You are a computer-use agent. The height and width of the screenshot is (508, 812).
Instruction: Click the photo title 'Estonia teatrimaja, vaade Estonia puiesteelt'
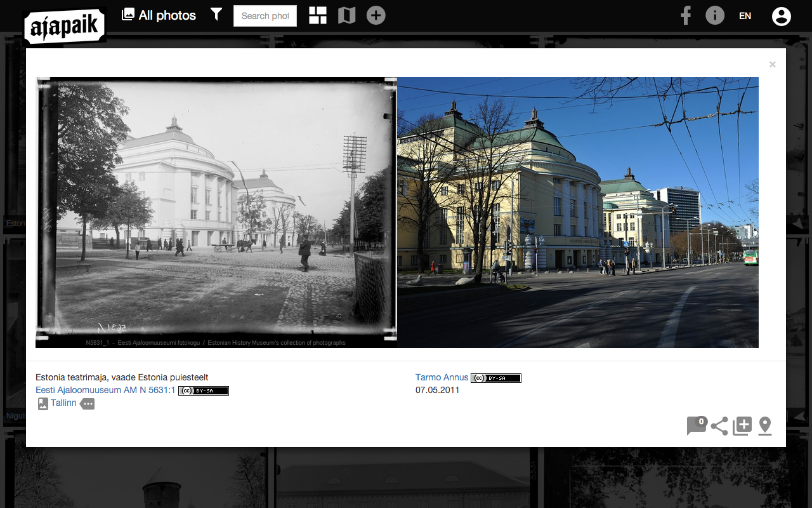tap(122, 377)
